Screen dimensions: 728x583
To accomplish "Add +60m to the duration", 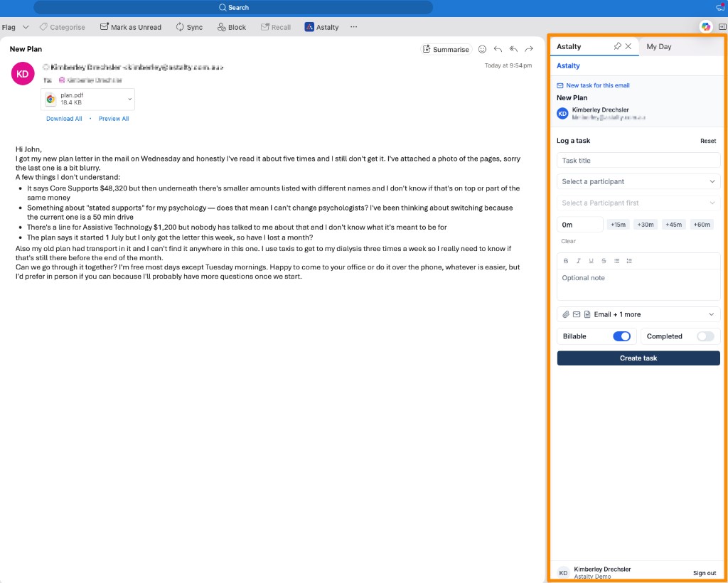I will click(702, 225).
